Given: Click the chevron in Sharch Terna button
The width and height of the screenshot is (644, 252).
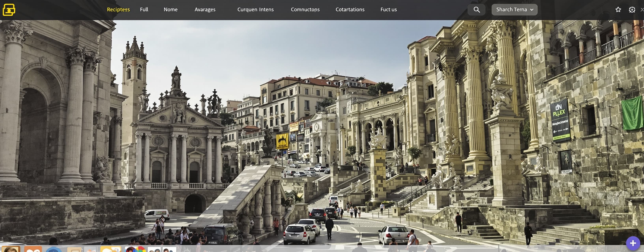Looking at the screenshot, I should point(532,10).
